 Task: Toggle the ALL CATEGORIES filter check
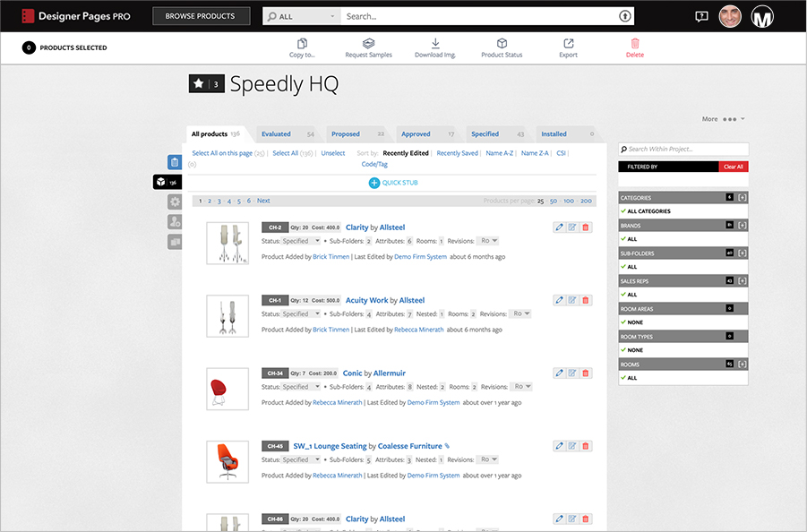click(623, 211)
